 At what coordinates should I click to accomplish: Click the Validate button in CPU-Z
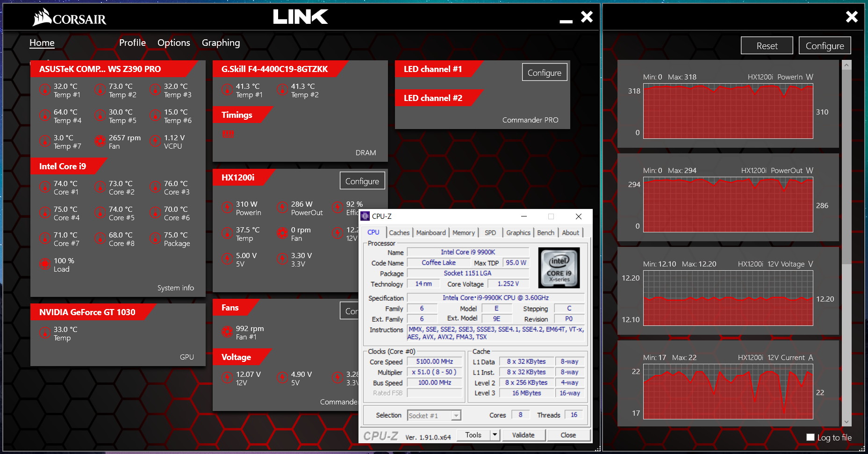pos(523,435)
